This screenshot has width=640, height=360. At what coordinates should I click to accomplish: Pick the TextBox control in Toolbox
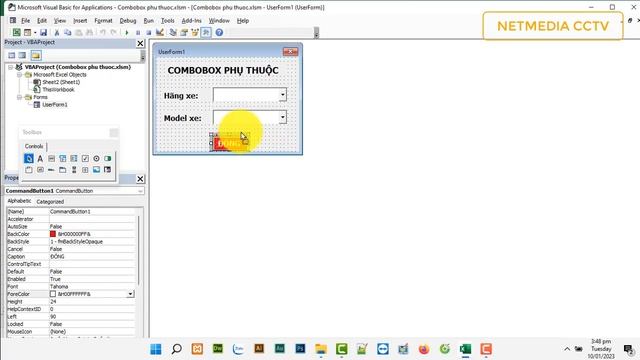(x=51, y=158)
